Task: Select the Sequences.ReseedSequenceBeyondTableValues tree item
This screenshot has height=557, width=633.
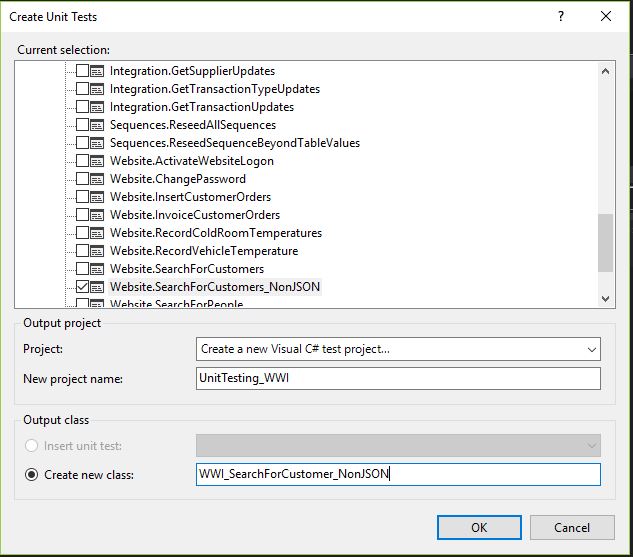Action: (x=234, y=143)
